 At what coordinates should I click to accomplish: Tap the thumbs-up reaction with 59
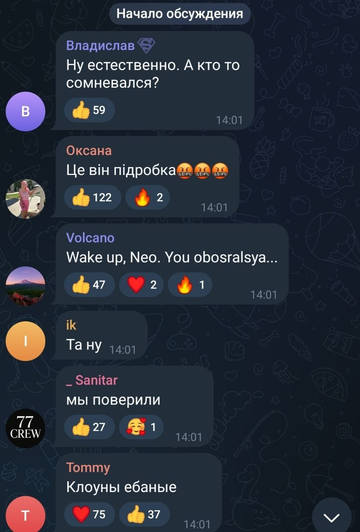pos(90,110)
